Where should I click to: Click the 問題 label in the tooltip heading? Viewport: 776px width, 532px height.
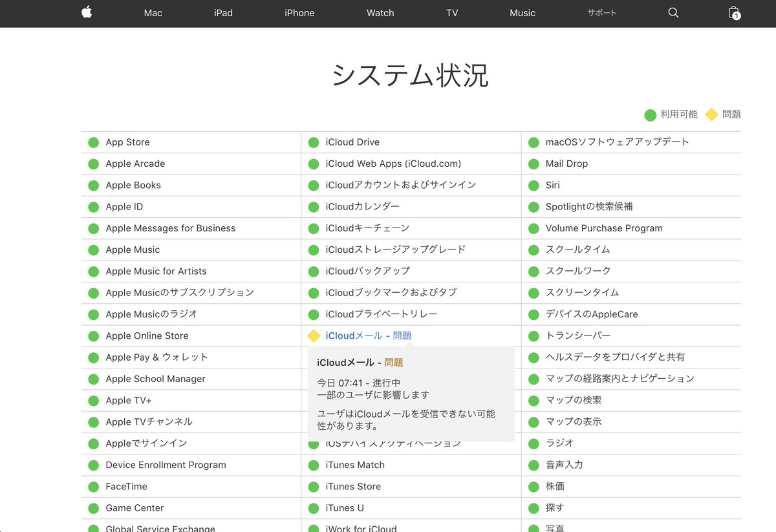pyautogui.click(x=394, y=363)
